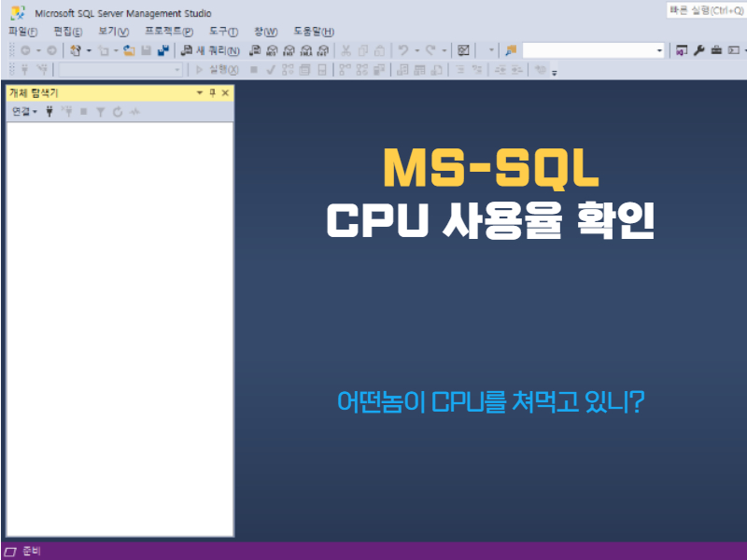Click the 새 쿼리(N) button

point(210,50)
